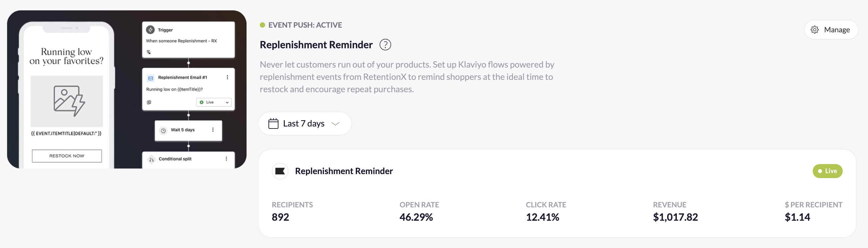Click the help question mark next to Replenishment Reminder
The height and width of the screenshot is (248, 868).
coord(385,44)
